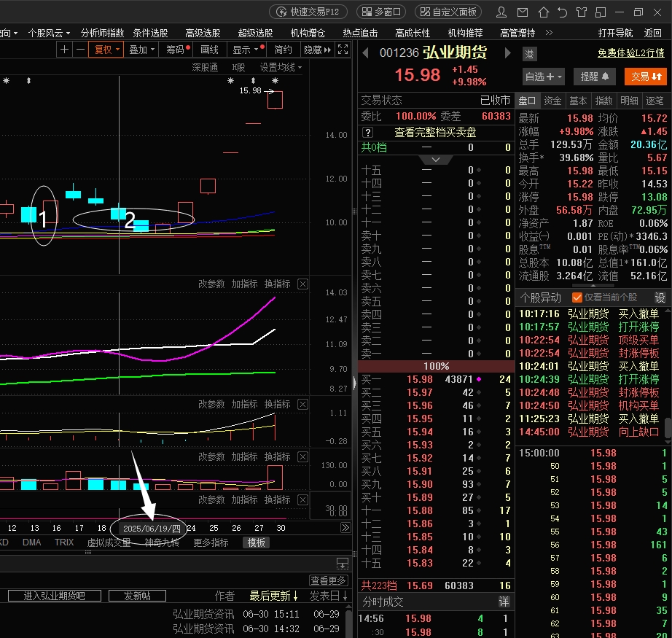The width and height of the screenshot is (672, 638).
Task: Open 多窗口 multi-window
Action: 381,12
